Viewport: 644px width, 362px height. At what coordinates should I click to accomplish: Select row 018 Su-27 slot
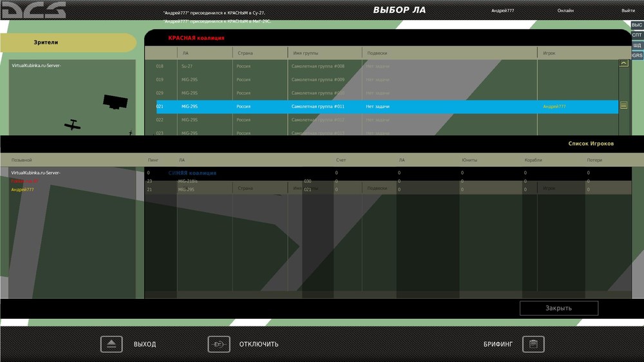[387, 66]
